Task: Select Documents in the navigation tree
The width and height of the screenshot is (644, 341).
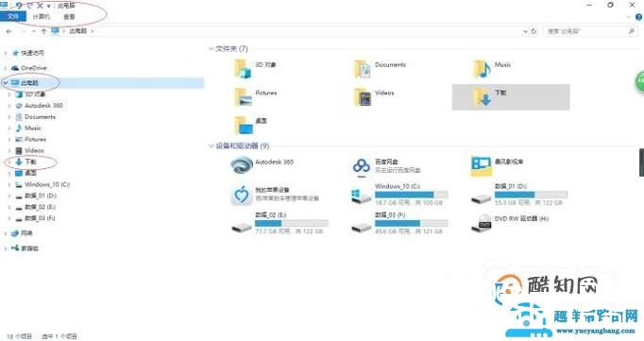Action: 40,117
